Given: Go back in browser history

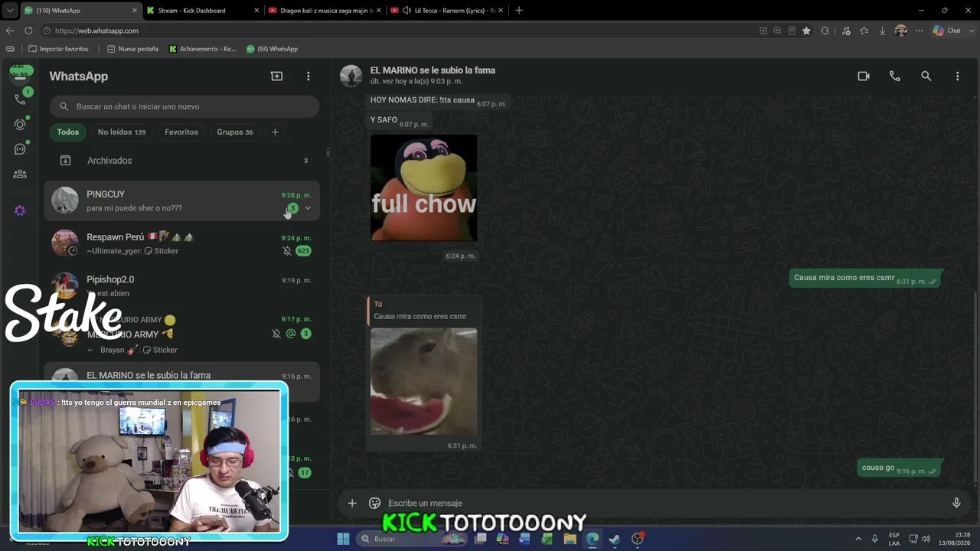Looking at the screenshot, I should tap(10, 31).
